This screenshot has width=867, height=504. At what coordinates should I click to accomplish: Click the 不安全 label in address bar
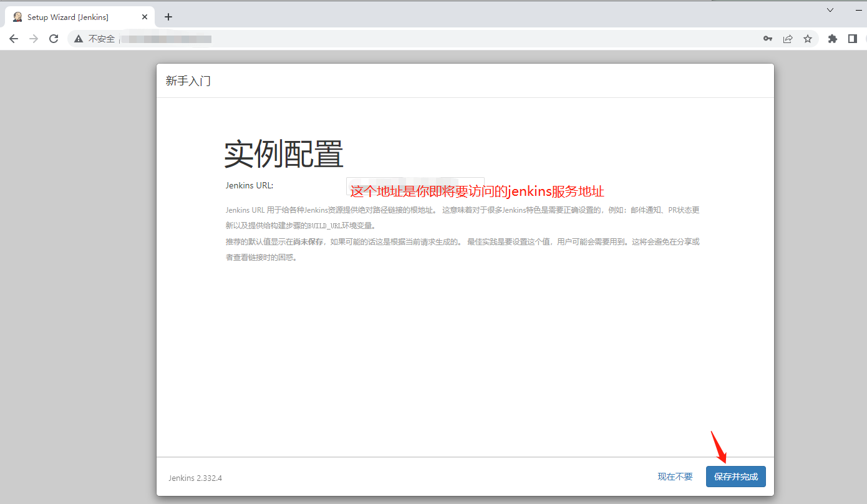(x=102, y=39)
